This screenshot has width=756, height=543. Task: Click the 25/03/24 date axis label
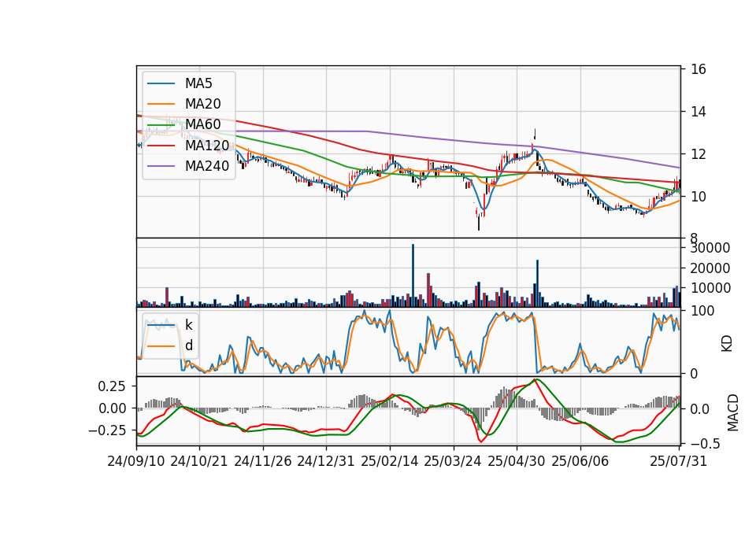pyautogui.click(x=453, y=461)
